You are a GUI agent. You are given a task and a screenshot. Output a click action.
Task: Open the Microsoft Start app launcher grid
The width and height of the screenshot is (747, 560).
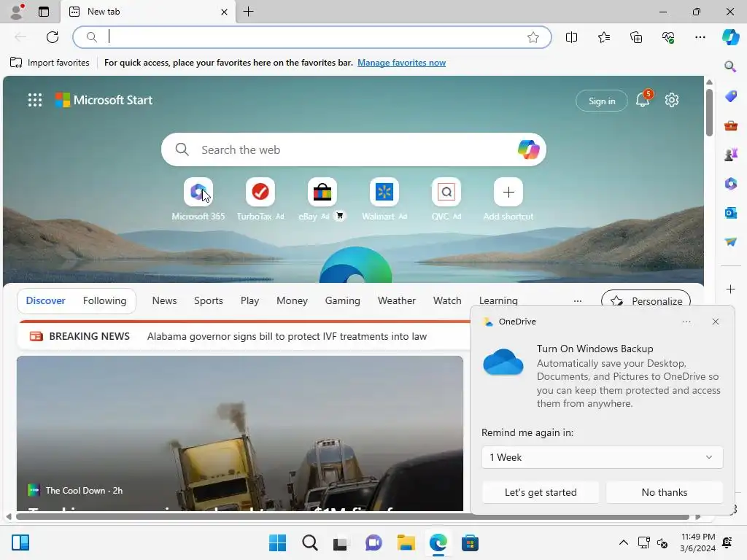coord(35,100)
